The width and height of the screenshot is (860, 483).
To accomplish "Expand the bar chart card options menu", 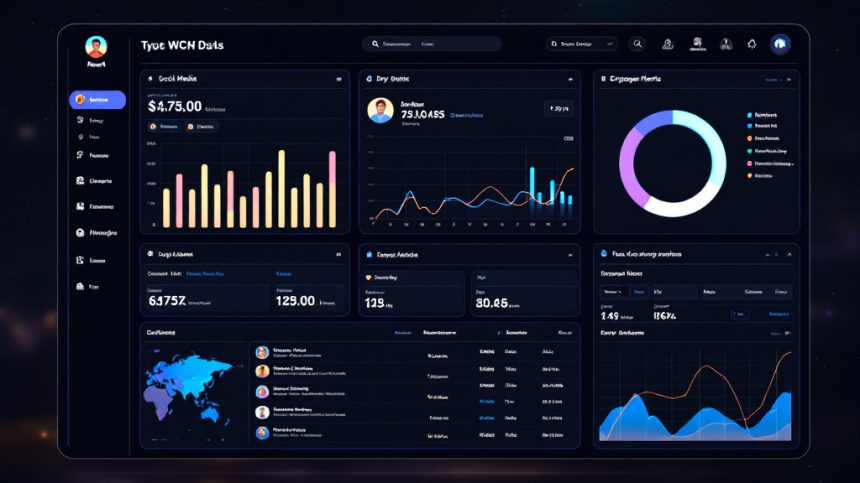I will point(338,78).
